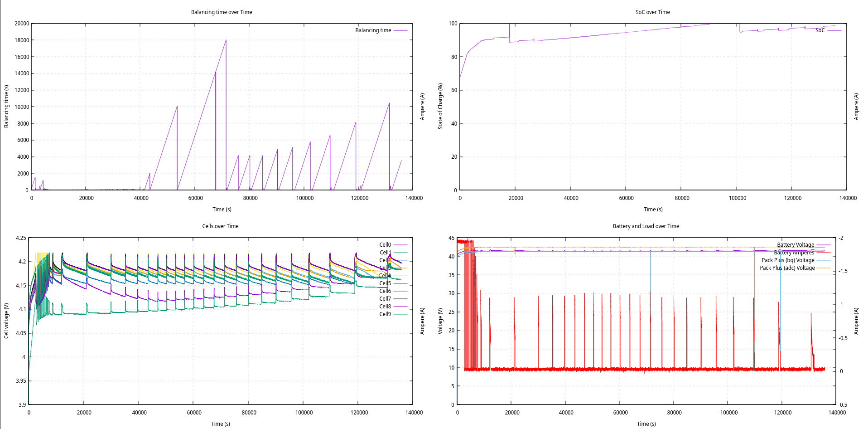Click the Cell5 legend entry

385,283
